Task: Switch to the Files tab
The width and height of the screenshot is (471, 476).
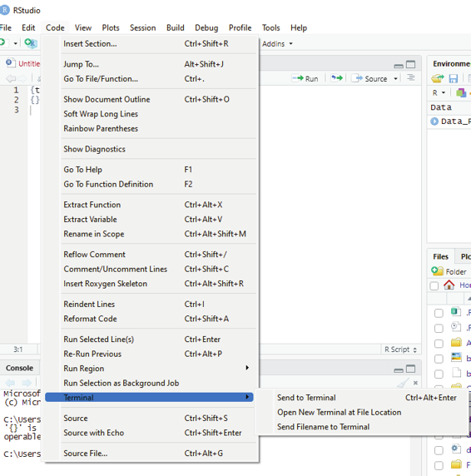Action: pyautogui.click(x=441, y=257)
